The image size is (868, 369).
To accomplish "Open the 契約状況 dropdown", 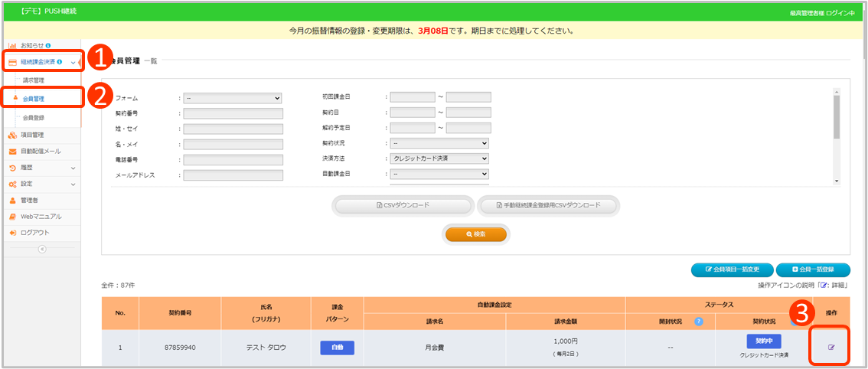I will 439,143.
